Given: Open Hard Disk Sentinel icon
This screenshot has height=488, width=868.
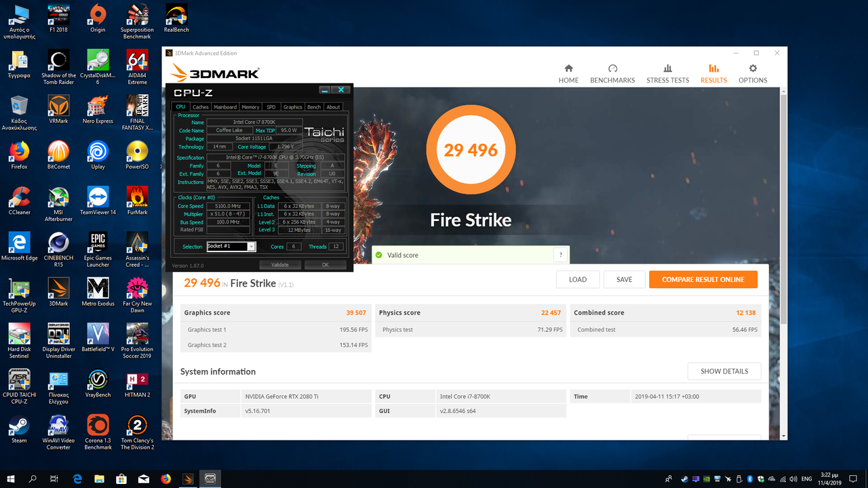Looking at the screenshot, I should pos(19,341).
